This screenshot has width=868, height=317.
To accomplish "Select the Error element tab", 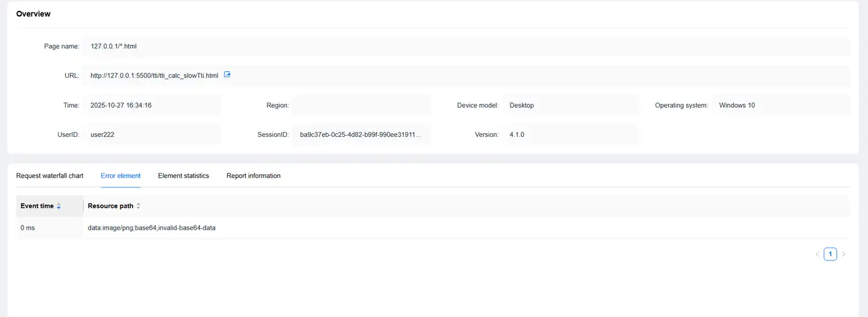I will (121, 176).
